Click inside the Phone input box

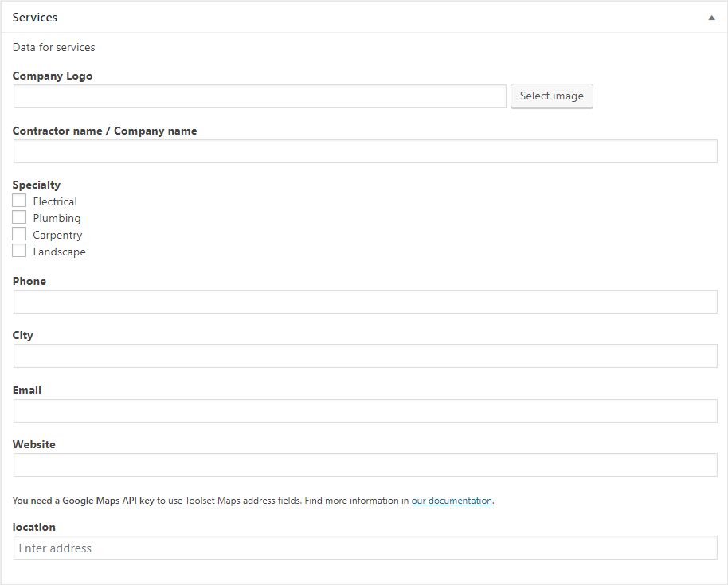point(365,302)
